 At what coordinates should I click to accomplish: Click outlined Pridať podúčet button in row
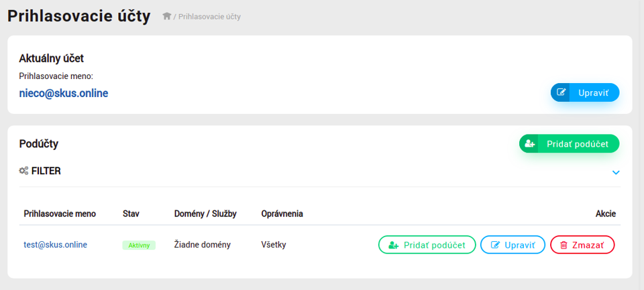point(427,245)
